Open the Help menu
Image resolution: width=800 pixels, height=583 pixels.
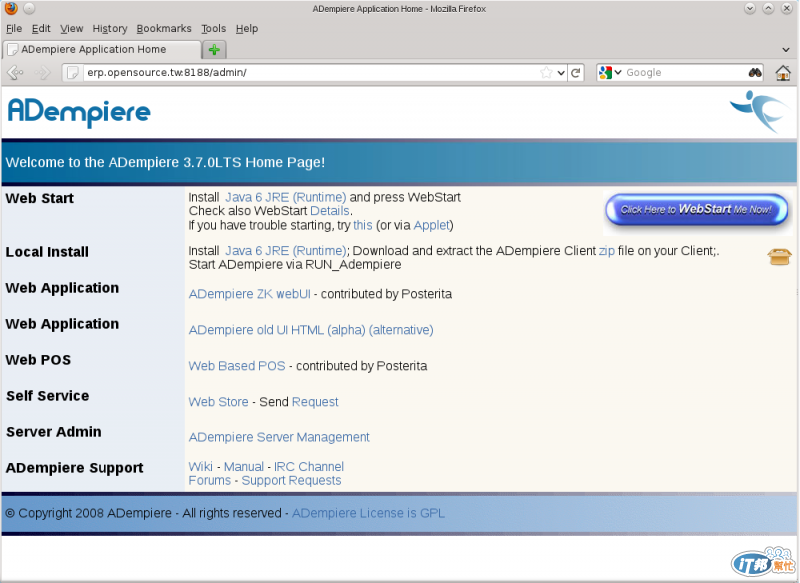(x=247, y=29)
